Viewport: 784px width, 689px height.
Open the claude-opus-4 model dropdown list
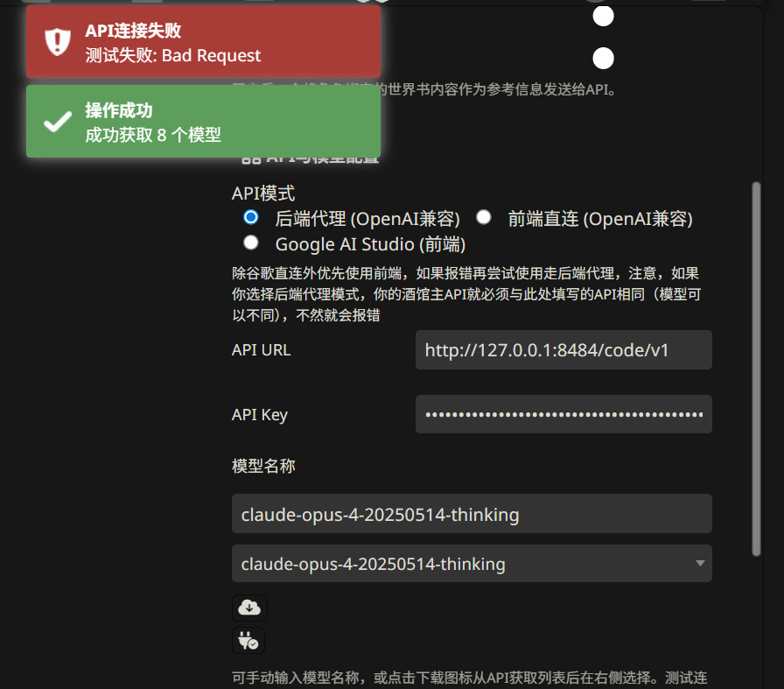click(x=472, y=564)
